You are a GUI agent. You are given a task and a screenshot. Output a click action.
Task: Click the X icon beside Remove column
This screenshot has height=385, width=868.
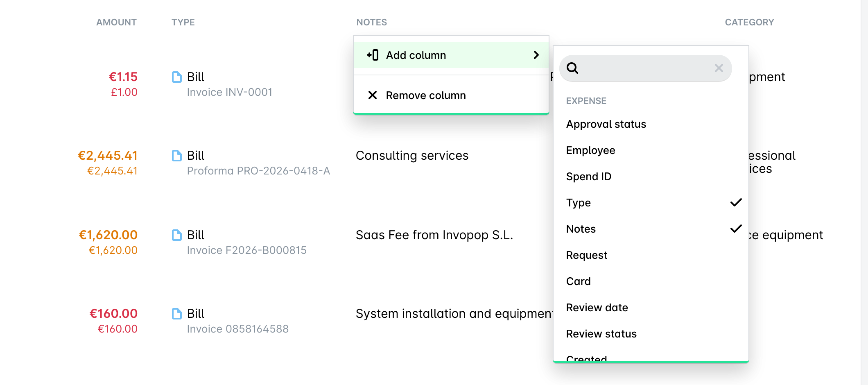tap(373, 95)
